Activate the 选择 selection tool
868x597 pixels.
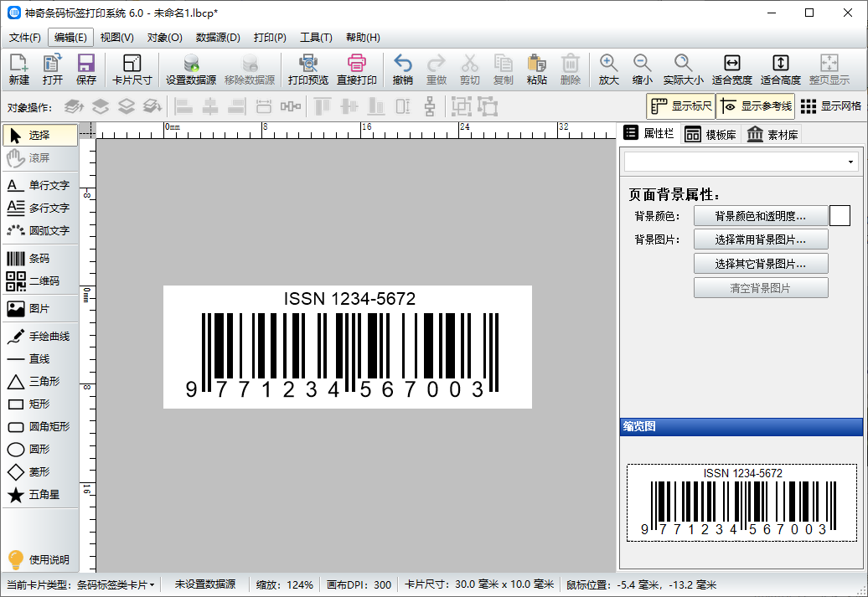point(40,135)
